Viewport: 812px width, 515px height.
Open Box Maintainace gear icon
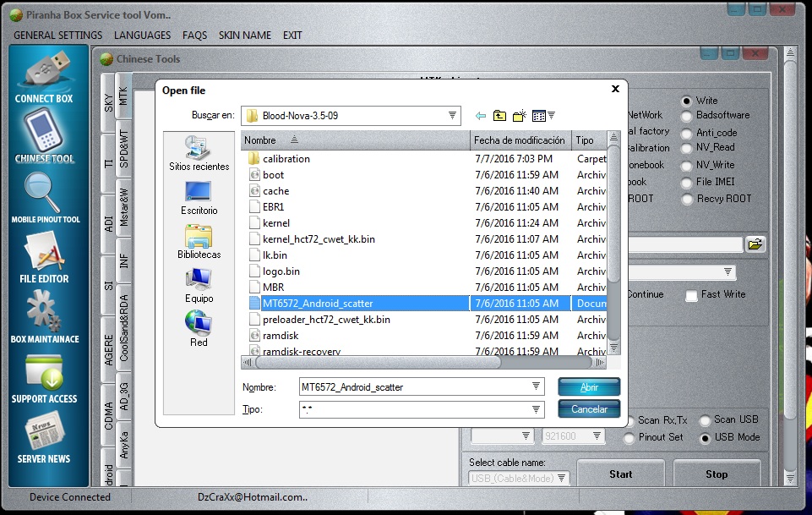[x=44, y=310]
